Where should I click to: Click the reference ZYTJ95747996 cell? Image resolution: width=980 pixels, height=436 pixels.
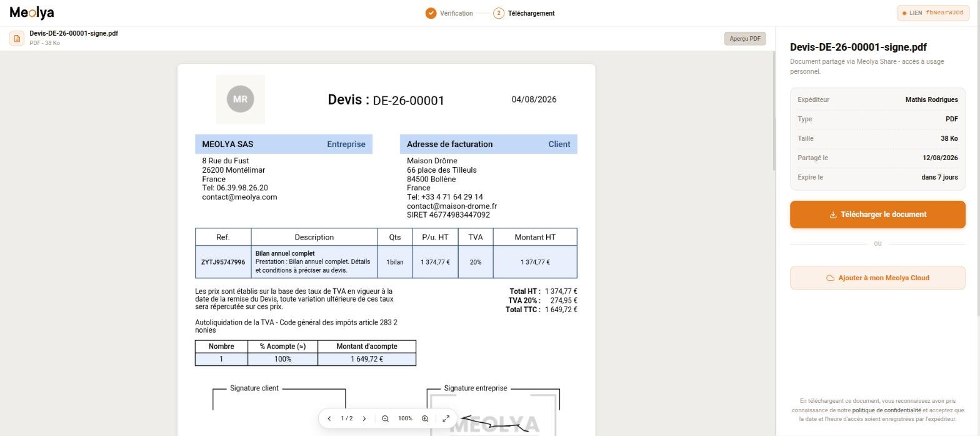[x=223, y=262]
